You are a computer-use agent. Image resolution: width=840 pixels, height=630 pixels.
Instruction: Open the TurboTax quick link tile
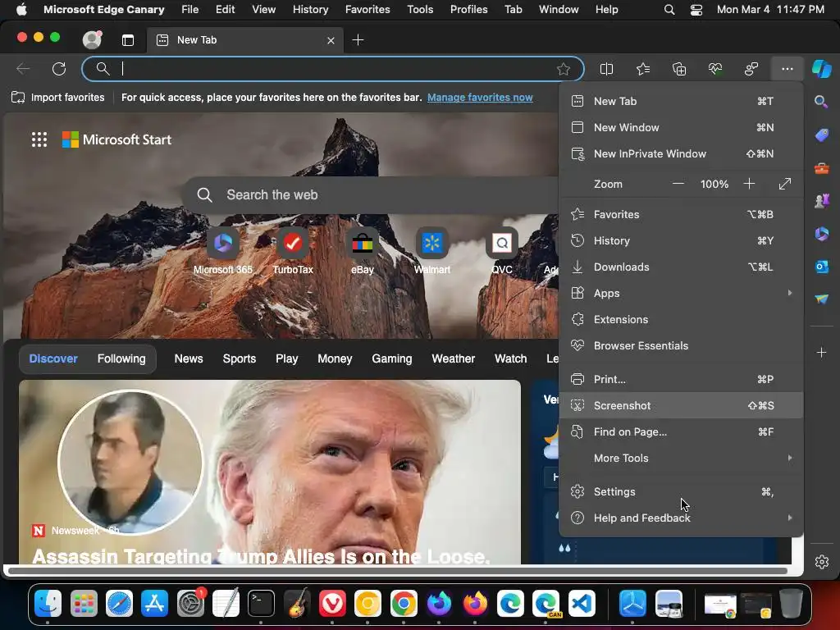click(293, 251)
